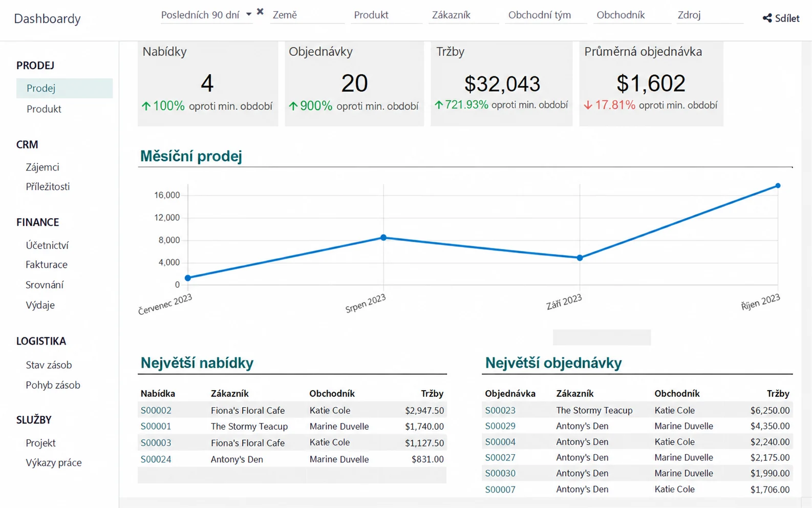The image size is (812, 508).
Task: Click the Produkt filter field
Action: click(387, 15)
